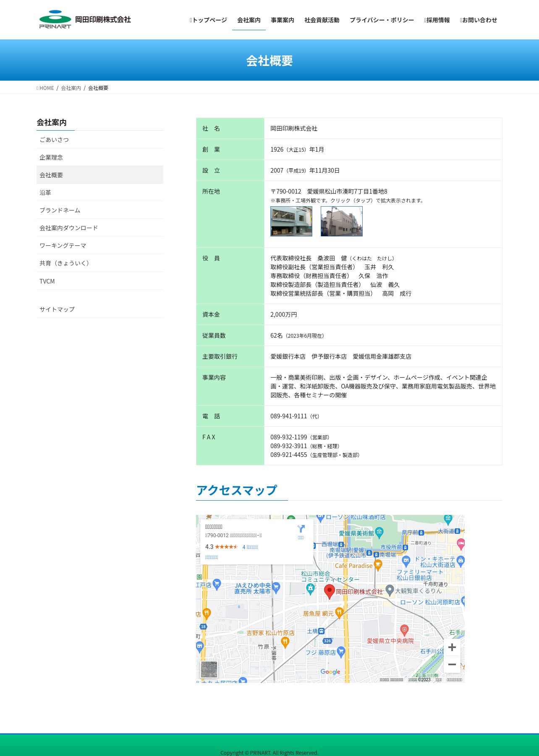Open the 社会貢献活動 navigation item
Viewport: 539px width, 756px height.
click(322, 20)
